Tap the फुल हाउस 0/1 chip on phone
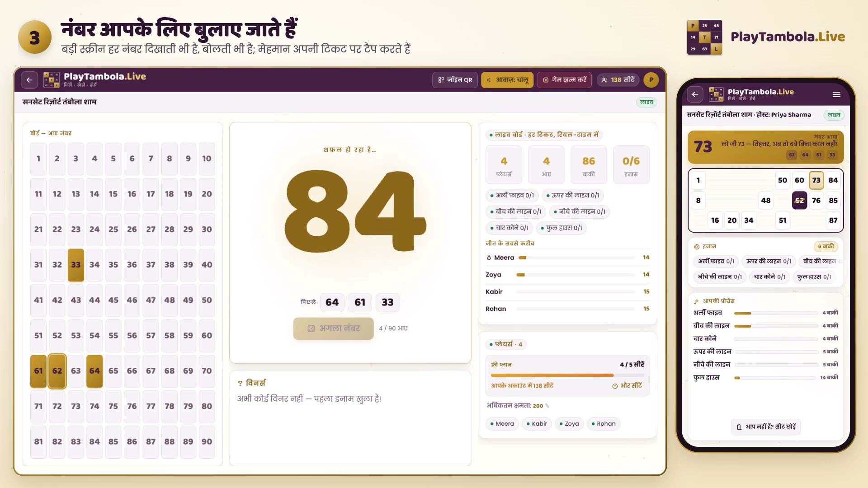This screenshot has height=488, width=868. 814,277
